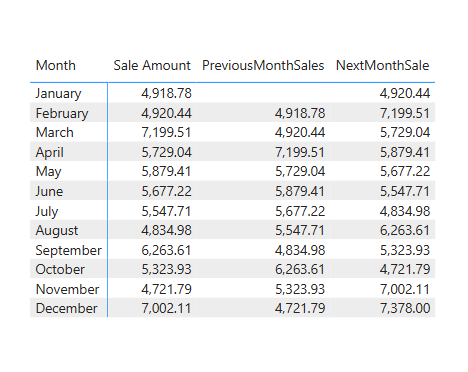This screenshot has width=468, height=372.
Task: Click September's Sale Amount 6,263.61
Action: tap(166, 250)
